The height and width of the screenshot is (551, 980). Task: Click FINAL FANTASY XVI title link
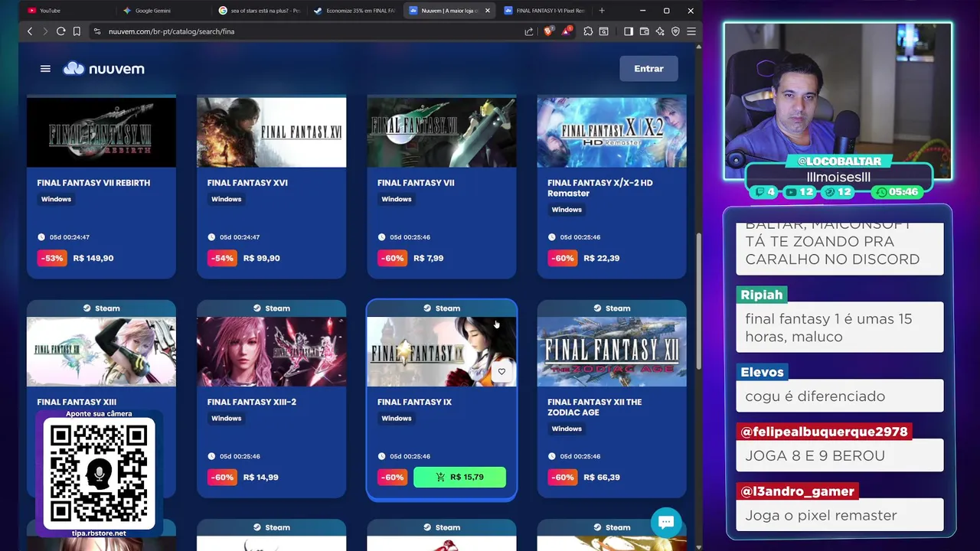247,183
